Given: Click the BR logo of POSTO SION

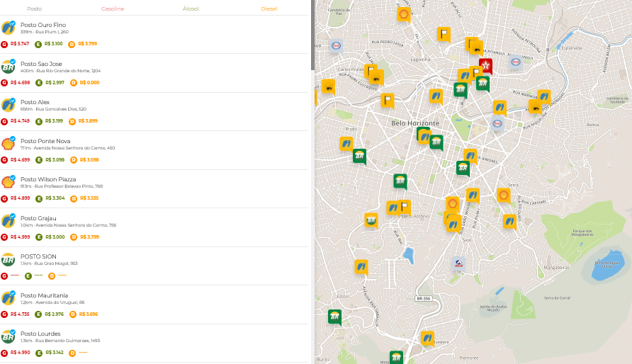Looking at the screenshot, I should 8,260.
